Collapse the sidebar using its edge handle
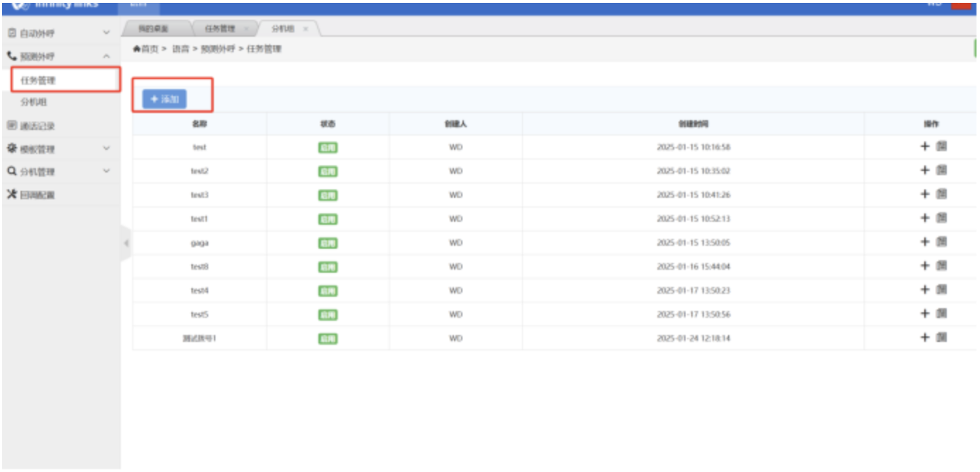 click(126, 243)
